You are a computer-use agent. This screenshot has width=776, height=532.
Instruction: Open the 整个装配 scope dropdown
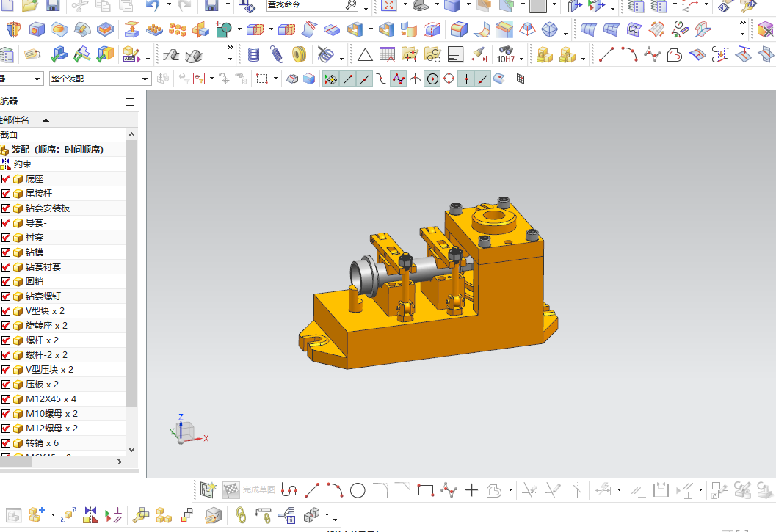(145, 79)
